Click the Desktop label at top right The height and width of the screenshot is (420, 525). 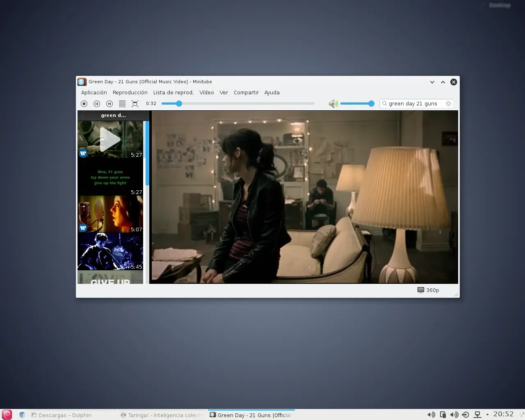pos(500,5)
